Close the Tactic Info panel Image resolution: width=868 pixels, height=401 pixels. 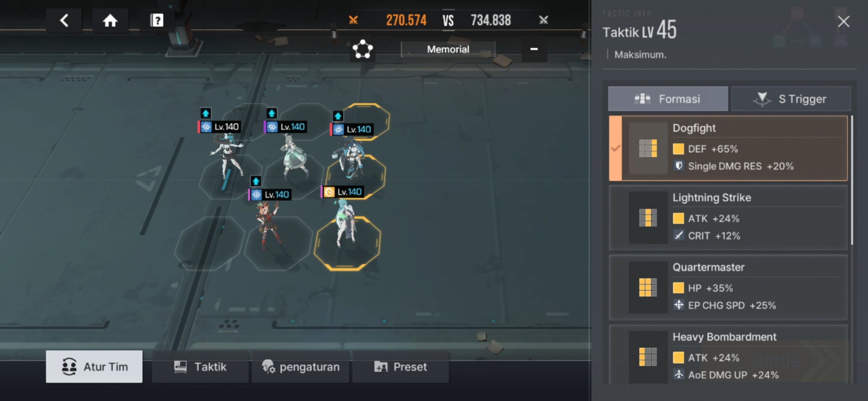(844, 22)
